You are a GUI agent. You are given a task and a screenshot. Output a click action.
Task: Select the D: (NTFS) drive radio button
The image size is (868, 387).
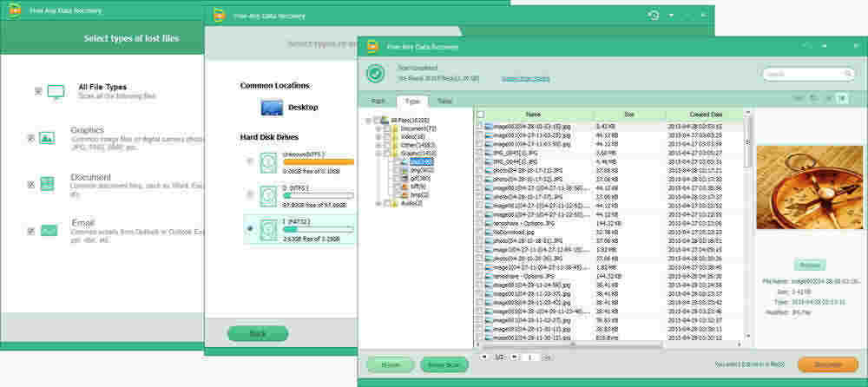(x=250, y=195)
